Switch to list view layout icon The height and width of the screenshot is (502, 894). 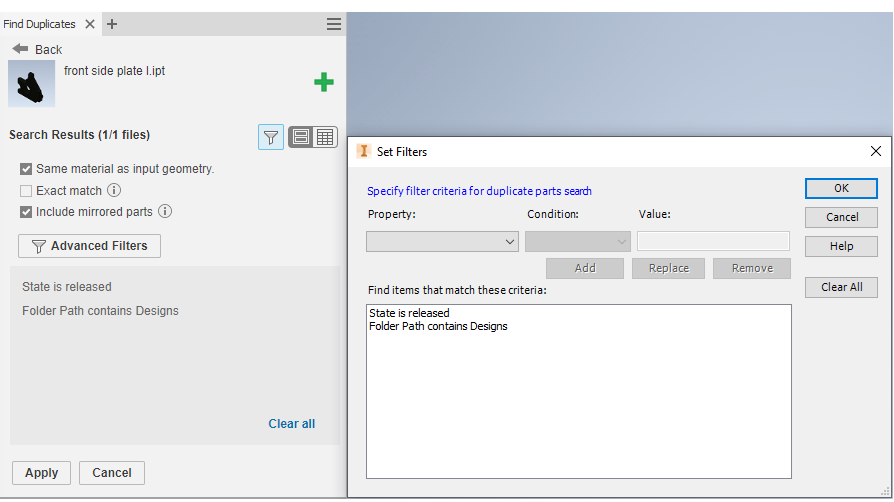[x=300, y=137]
